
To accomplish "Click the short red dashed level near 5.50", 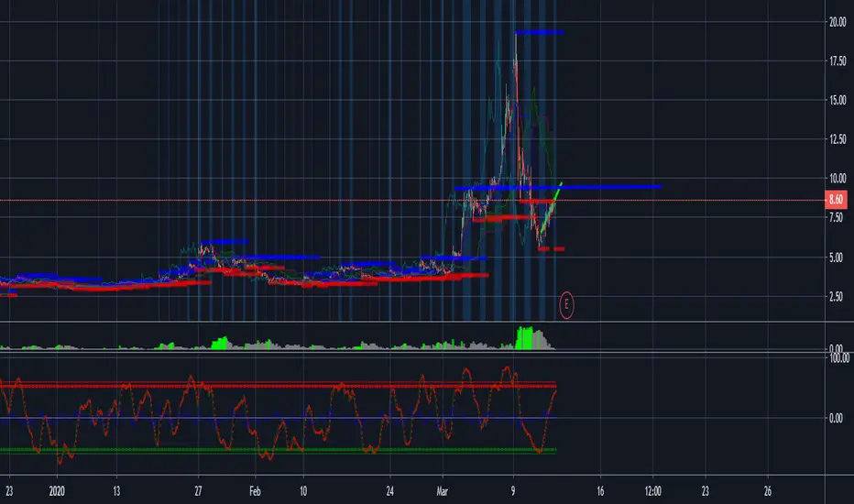I will 551,249.
